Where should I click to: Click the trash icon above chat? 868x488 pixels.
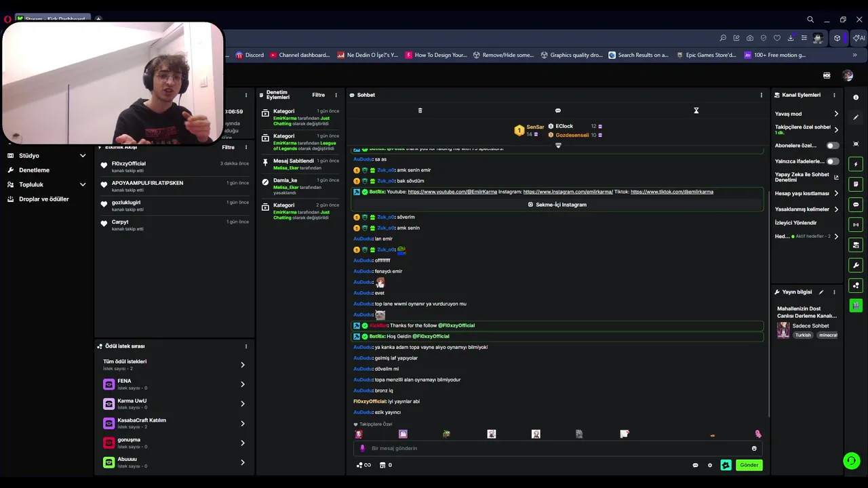[420, 110]
